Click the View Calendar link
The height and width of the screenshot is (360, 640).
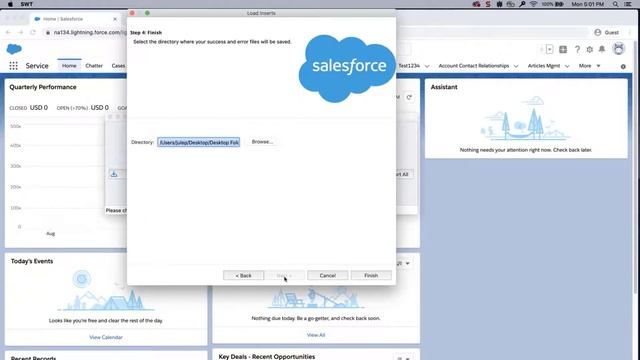106,337
